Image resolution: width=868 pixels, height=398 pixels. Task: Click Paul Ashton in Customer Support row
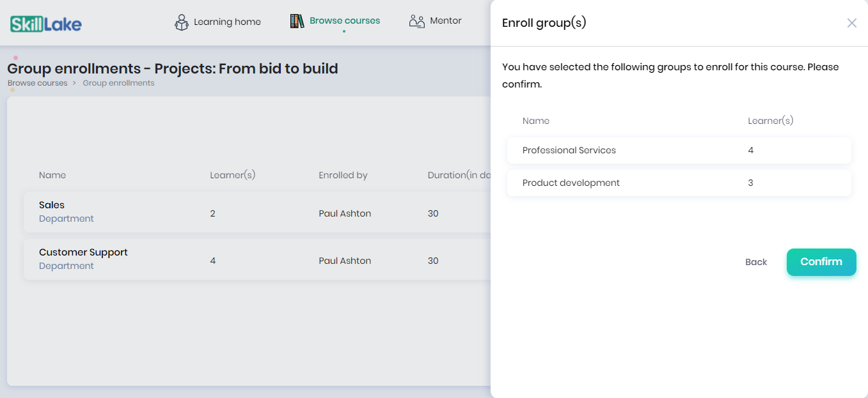pos(345,261)
